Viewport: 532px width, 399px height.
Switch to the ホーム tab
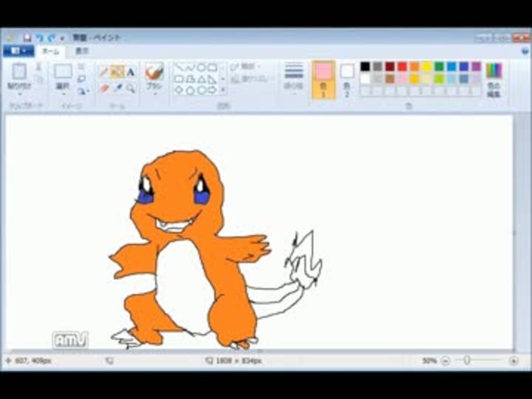click(x=50, y=51)
